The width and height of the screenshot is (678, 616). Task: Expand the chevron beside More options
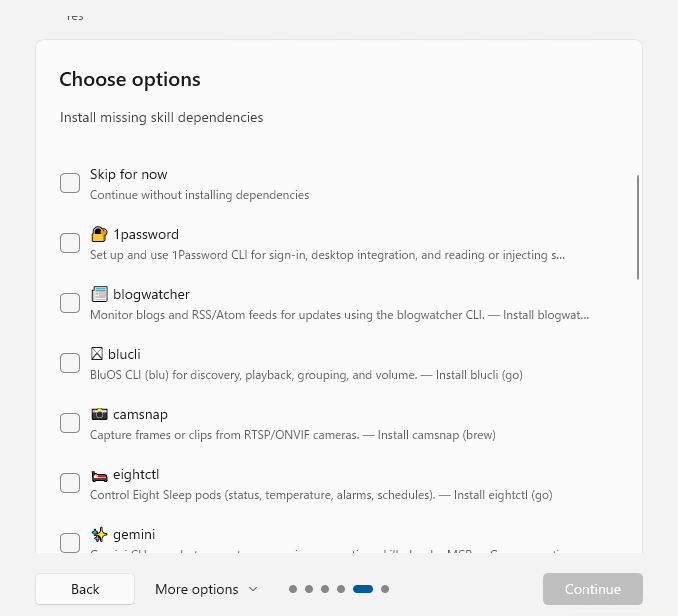tap(253, 589)
